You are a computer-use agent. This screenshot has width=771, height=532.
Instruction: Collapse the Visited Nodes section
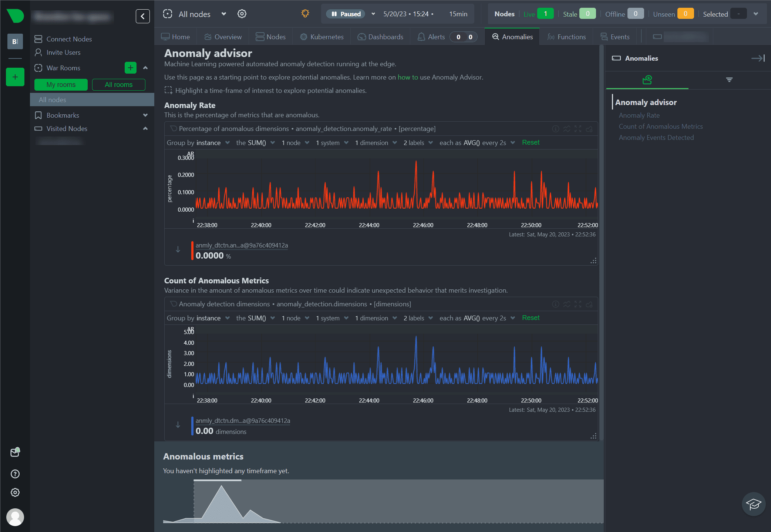[145, 129]
